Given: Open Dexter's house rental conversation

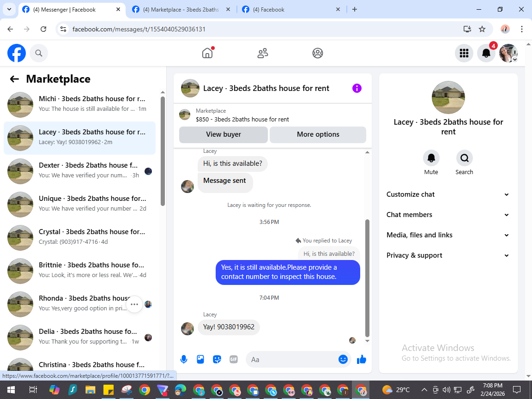Looking at the screenshot, I should coord(79,171).
